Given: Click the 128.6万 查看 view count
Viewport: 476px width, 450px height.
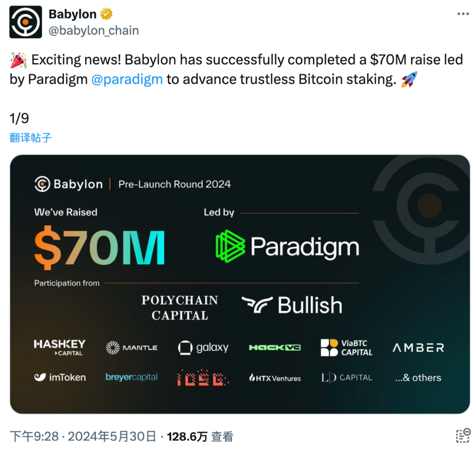Looking at the screenshot, I should pyautogui.click(x=200, y=437).
